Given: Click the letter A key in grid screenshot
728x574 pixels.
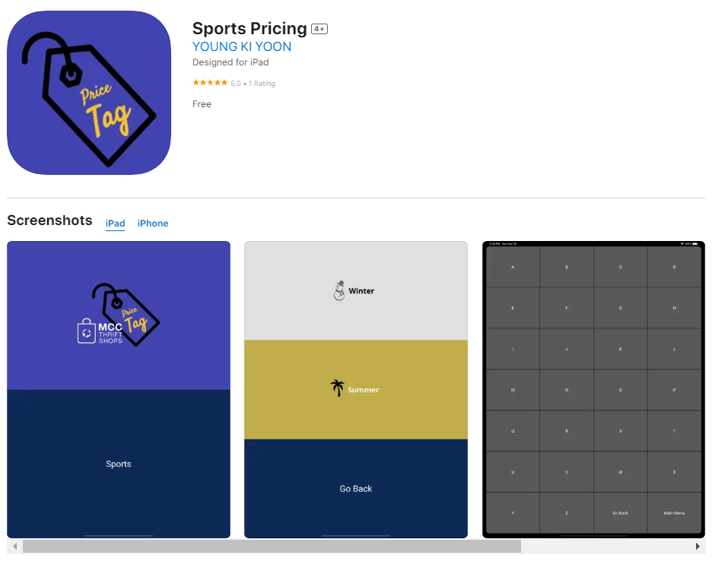Looking at the screenshot, I should pyautogui.click(x=513, y=267).
